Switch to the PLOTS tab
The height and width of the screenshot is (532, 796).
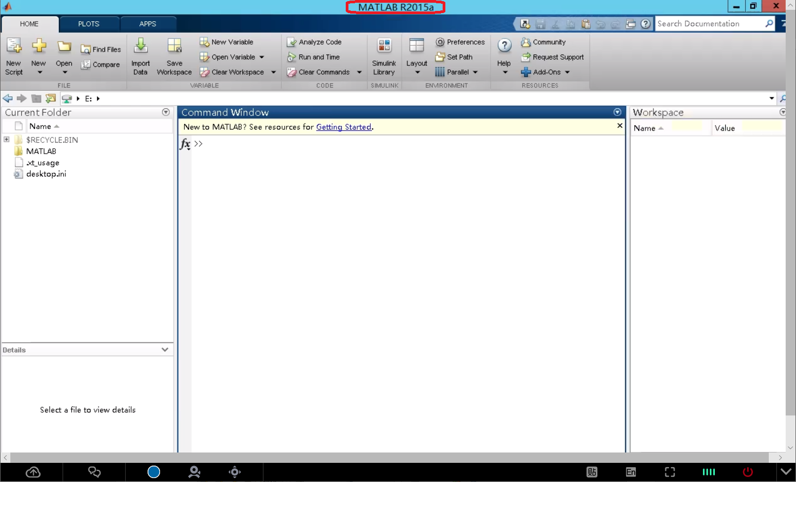pyautogui.click(x=89, y=24)
